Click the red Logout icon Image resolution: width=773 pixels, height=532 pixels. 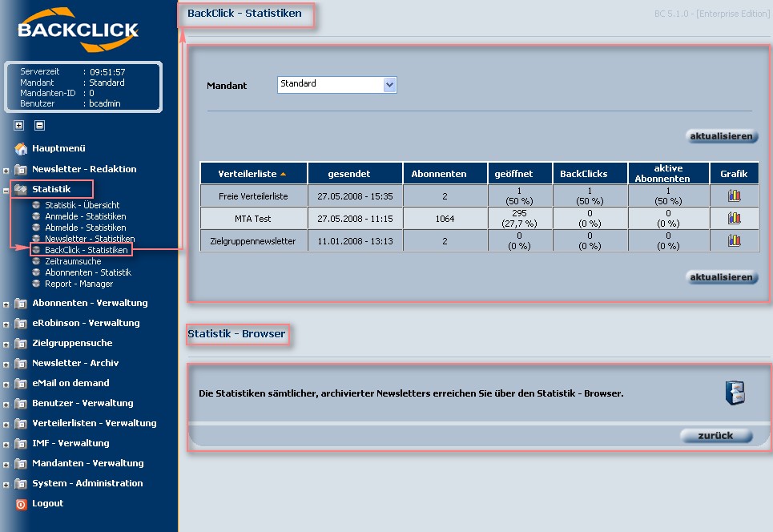21,504
